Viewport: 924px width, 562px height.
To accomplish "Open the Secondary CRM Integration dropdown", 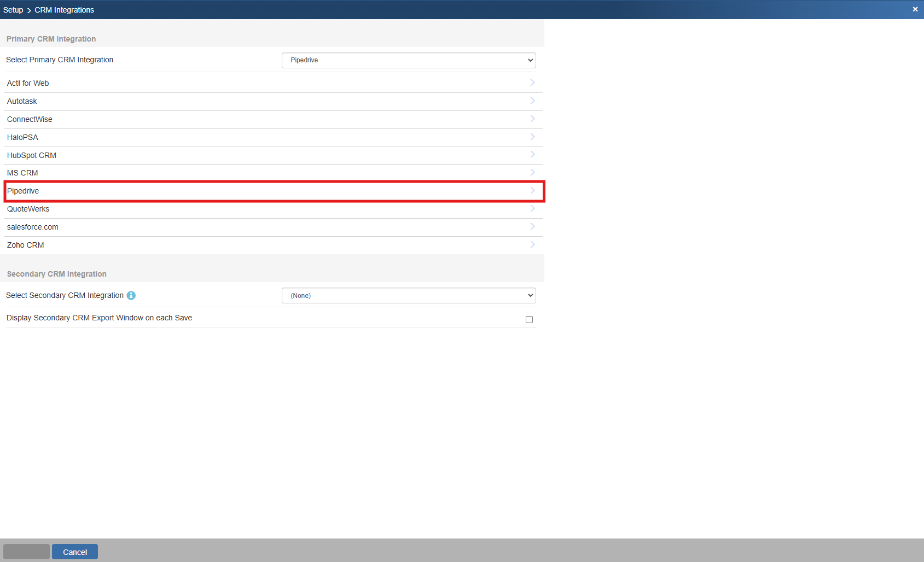I will click(408, 296).
